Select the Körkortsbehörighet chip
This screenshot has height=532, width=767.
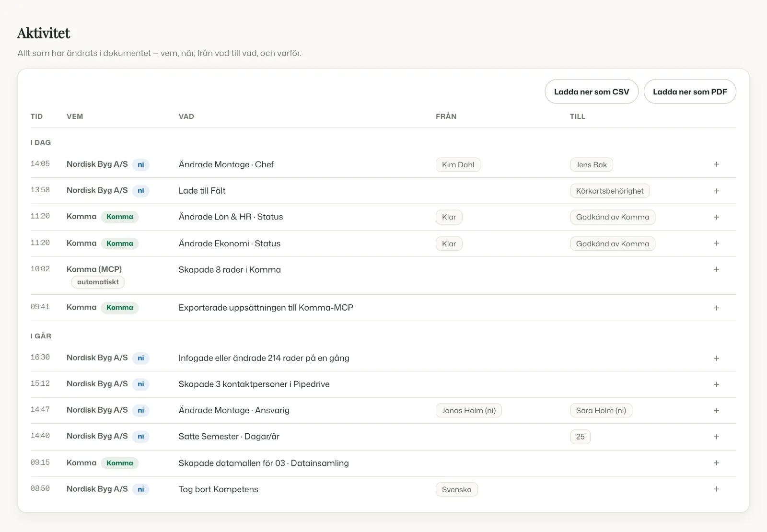click(x=610, y=191)
